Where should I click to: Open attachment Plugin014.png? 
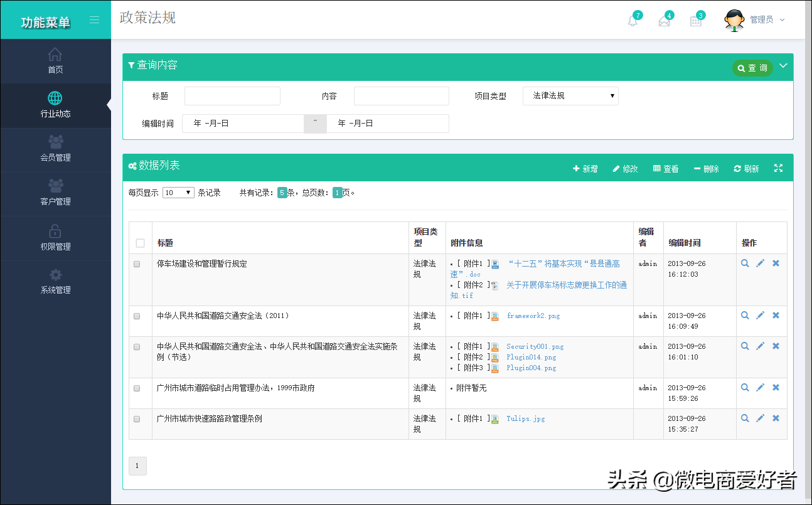coord(532,357)
